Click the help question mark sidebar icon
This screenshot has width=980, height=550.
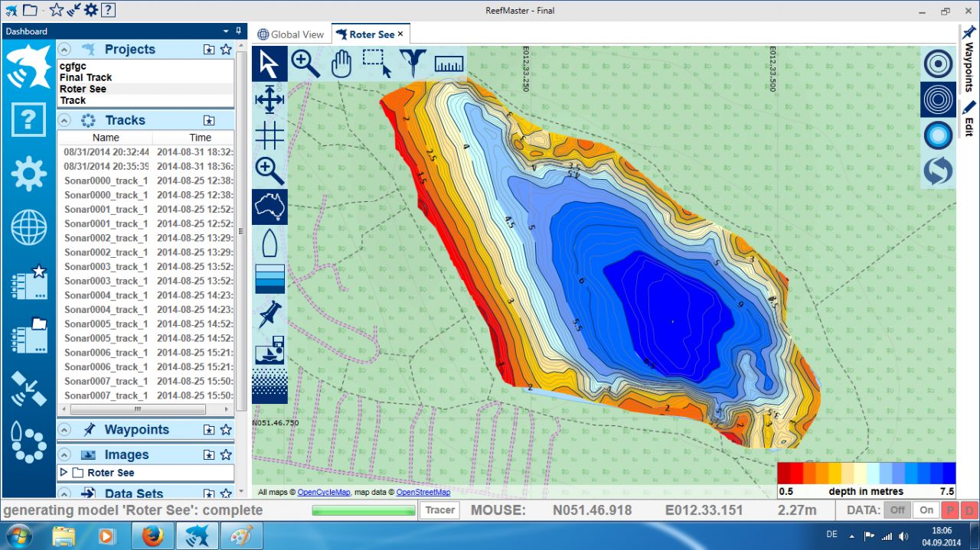(28, 119)
